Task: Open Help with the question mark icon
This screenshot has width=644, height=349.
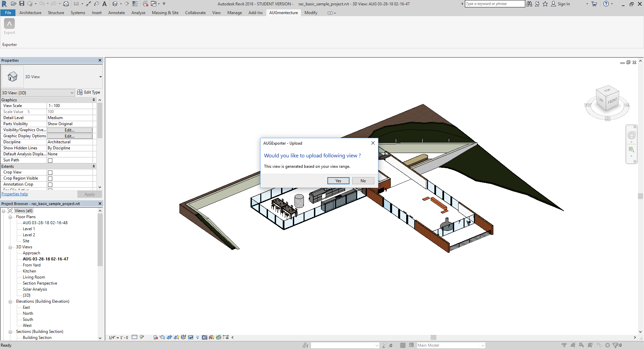Action: coord(606,4)
